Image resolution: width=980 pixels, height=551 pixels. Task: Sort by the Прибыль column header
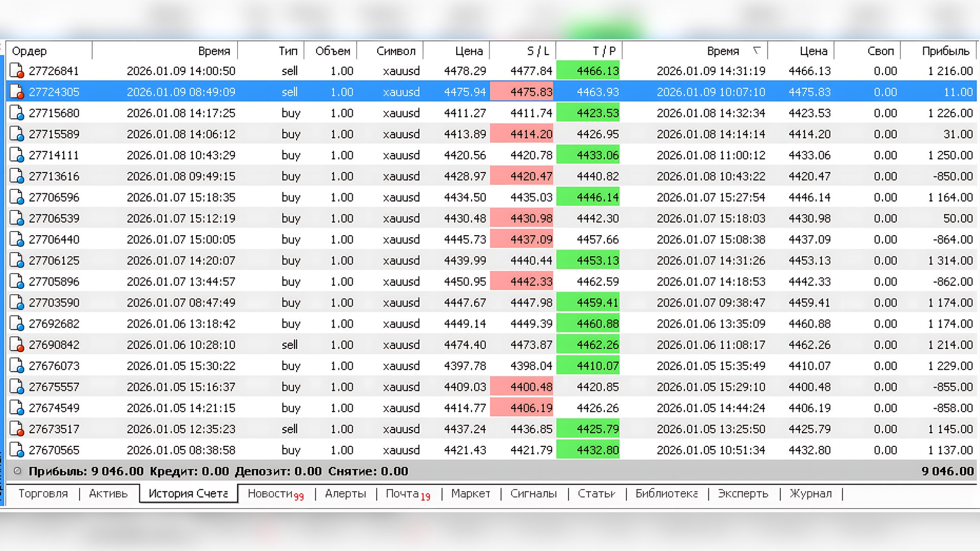938,51
